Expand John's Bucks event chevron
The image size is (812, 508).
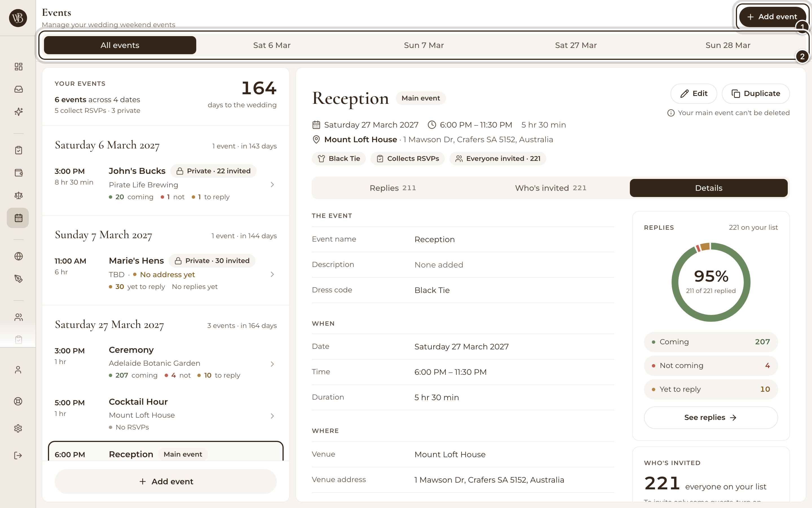[272, 185]
